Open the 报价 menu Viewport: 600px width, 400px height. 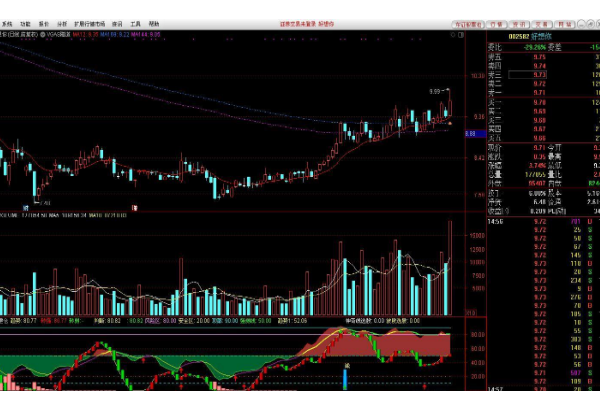[x=44, y=24]
